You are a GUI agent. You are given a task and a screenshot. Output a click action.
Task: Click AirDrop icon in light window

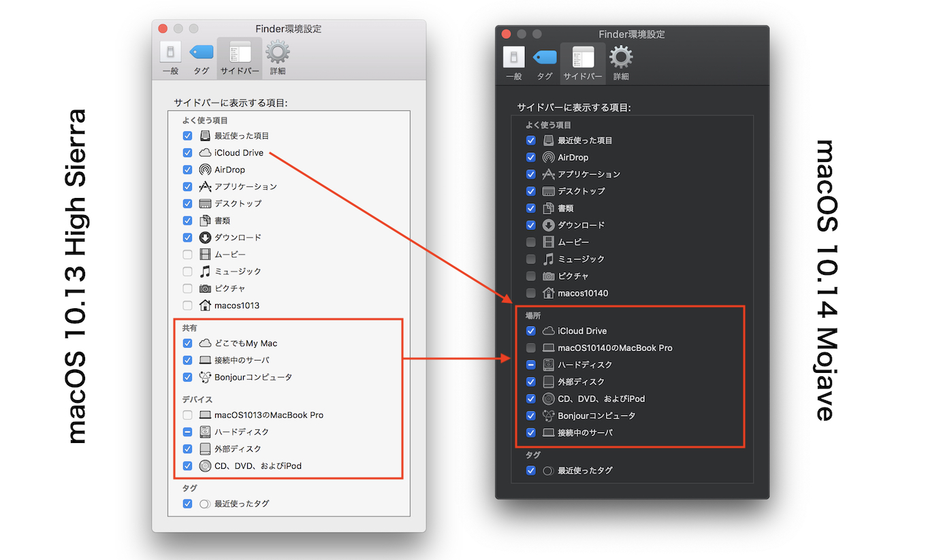[x=205, y=169]
